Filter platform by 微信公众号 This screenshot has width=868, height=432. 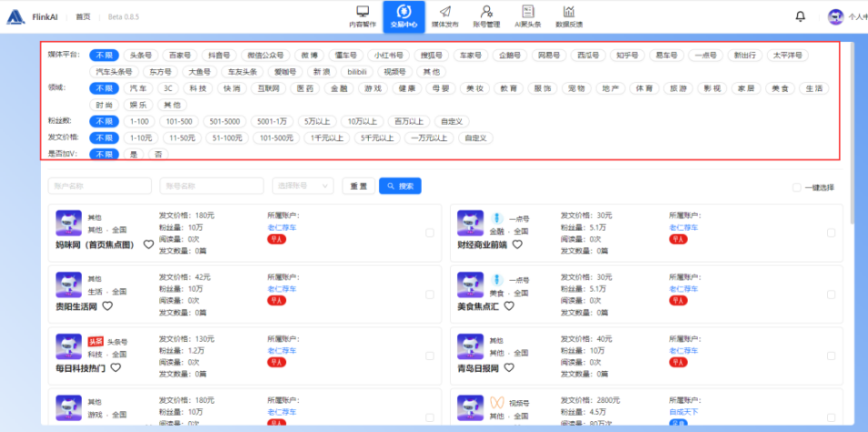click(265, 55)
